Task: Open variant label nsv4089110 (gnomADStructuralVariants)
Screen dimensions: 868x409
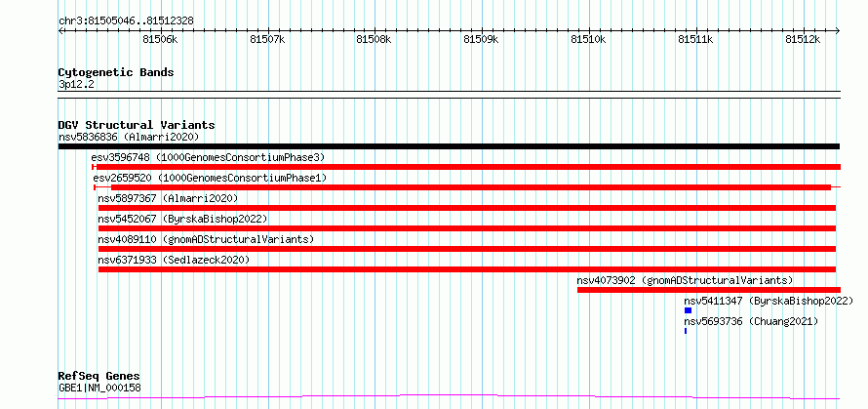Action: [x=206, y=239]
